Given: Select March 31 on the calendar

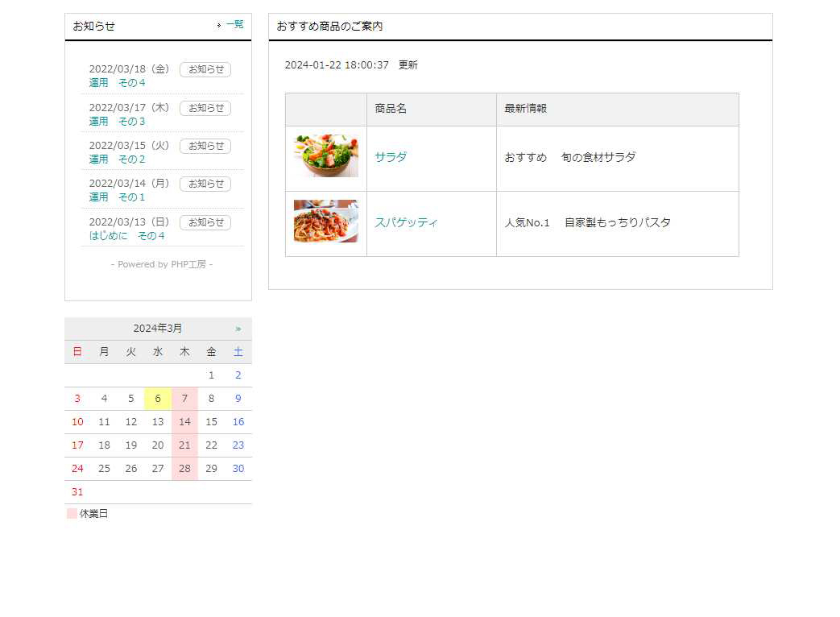Looking at the screenshot, I should click(77, 491).
